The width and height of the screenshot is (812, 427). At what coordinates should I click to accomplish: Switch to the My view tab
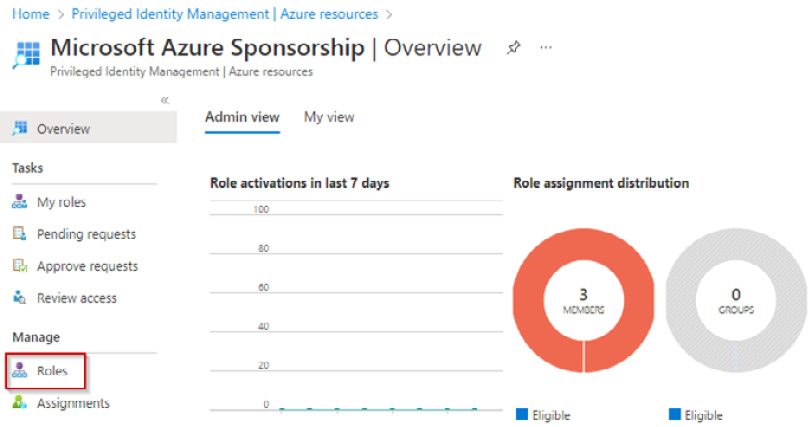(x=329, y=117)
